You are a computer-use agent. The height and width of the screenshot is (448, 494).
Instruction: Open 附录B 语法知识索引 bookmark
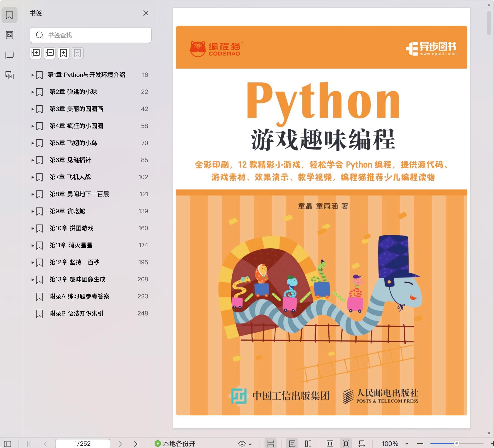(x=76, y=313)
